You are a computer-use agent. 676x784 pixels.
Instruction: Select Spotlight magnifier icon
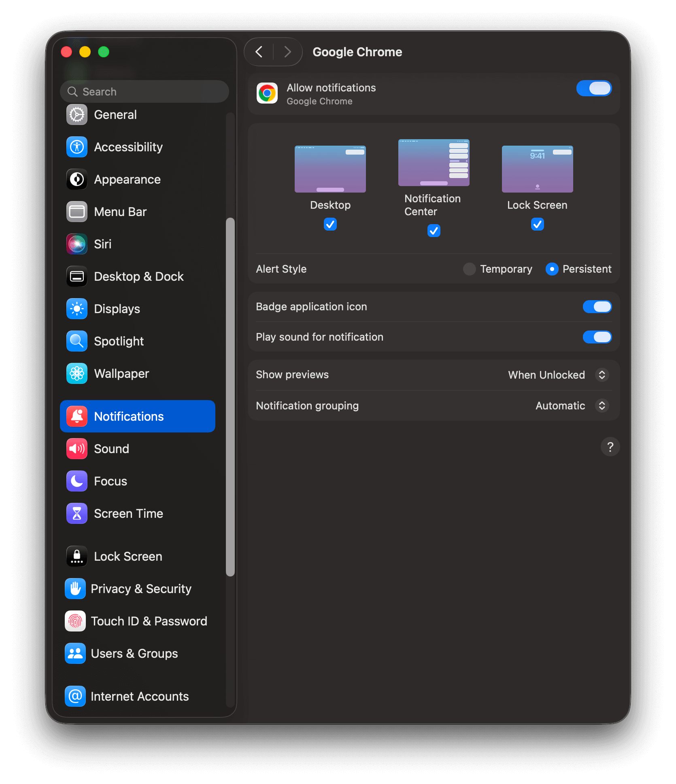click(77, 341)
